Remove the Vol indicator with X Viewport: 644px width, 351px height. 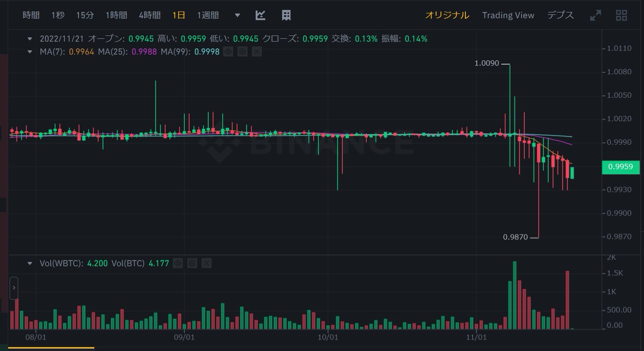point(207,263)
